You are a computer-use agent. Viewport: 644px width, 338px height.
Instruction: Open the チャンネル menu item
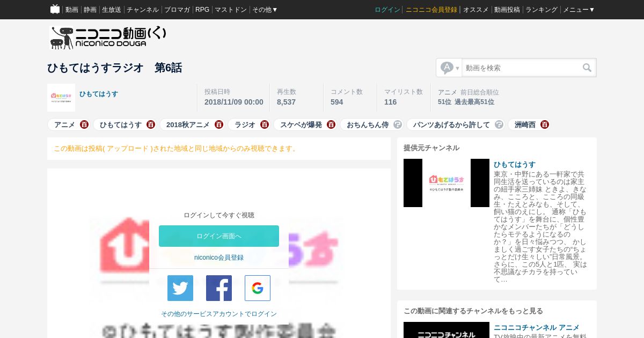tap(143, 10)
